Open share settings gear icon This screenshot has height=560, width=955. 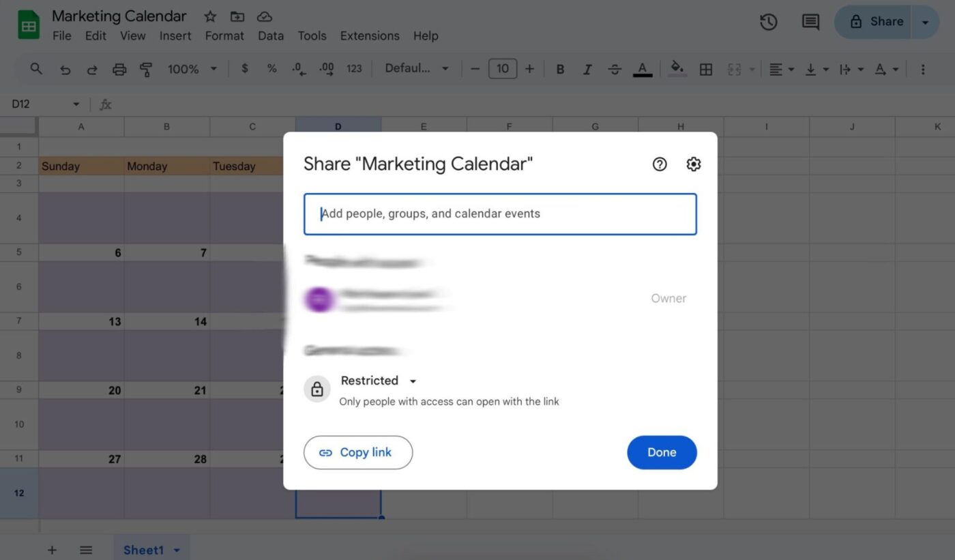(693, 164)
